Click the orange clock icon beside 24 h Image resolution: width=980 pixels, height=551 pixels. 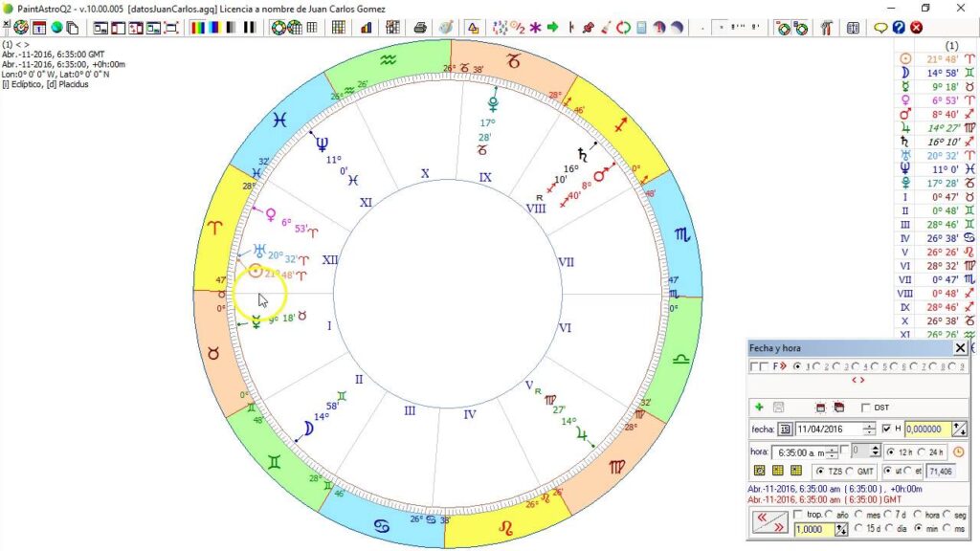pyautogui.click(x=959, y=452)
